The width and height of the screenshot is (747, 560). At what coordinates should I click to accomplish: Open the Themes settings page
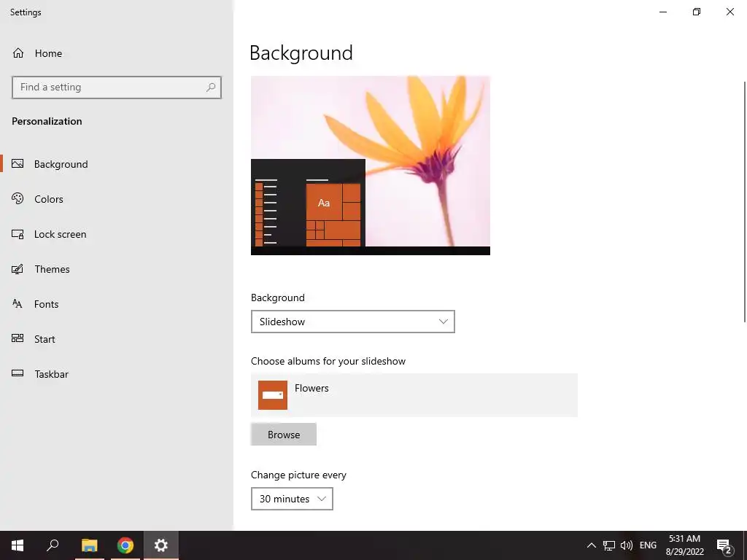[x=117, y=269]
